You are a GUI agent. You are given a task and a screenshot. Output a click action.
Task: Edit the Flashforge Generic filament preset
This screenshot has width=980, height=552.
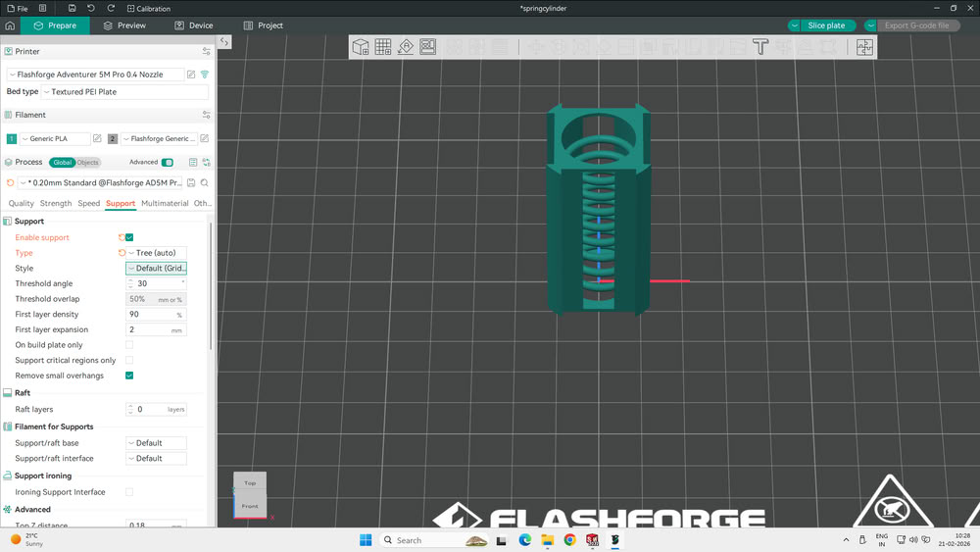(x=205, y=138)
